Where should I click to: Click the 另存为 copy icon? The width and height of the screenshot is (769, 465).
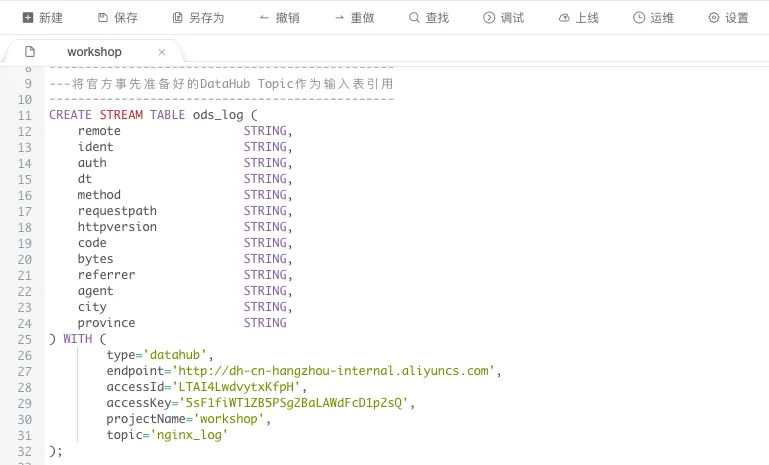(x=178, y=18)
